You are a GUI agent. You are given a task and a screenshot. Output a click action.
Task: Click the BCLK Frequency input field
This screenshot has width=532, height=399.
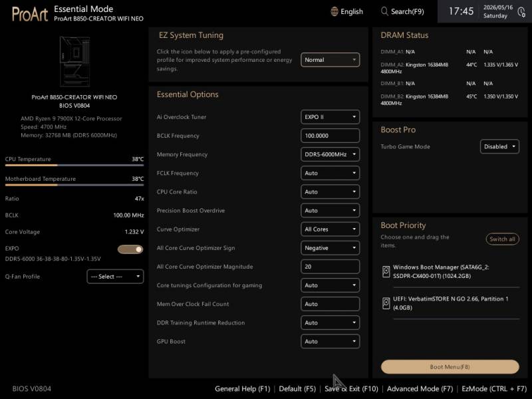[330, 136]
